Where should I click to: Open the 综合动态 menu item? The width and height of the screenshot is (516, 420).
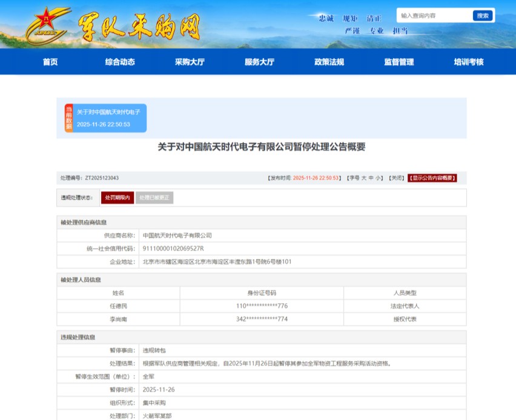click(120, 62)
